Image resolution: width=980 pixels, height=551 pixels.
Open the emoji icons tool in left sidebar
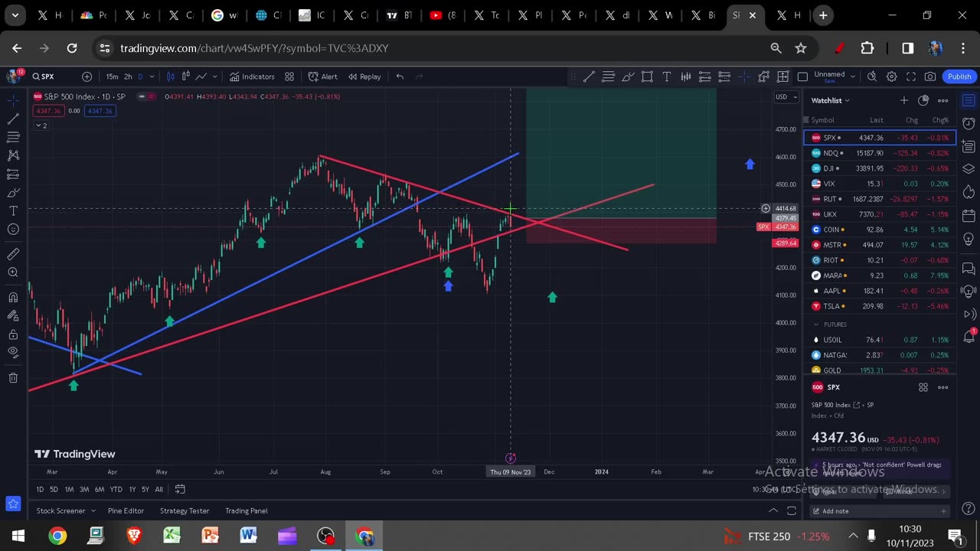13,229
